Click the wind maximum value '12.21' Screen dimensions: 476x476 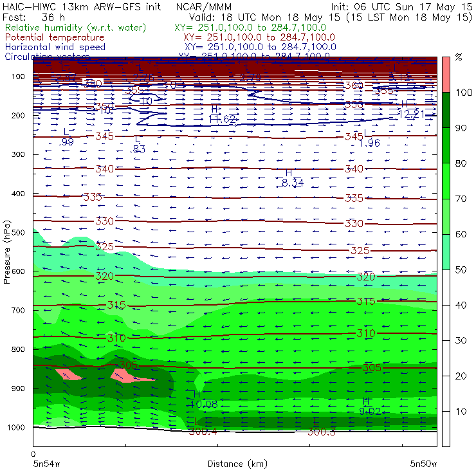tap(411, 114)
